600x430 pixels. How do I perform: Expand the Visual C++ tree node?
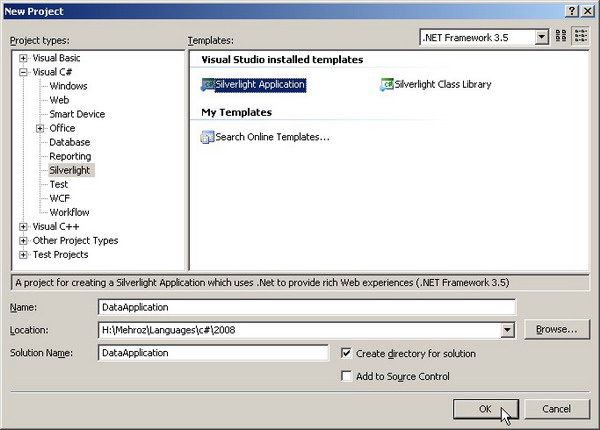pyautogui.click(x=23, y=227)
